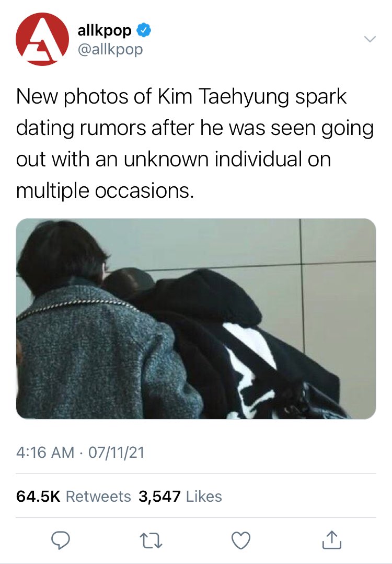Click the 07/11/21 date
The height and width of the screenshot is (564, 392).
116,452
